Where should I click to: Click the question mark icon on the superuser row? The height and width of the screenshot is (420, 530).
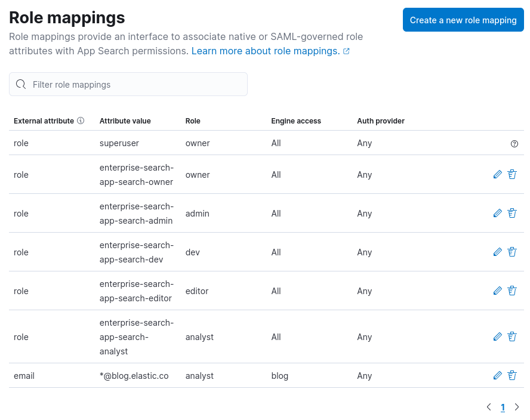coord(514,143)
